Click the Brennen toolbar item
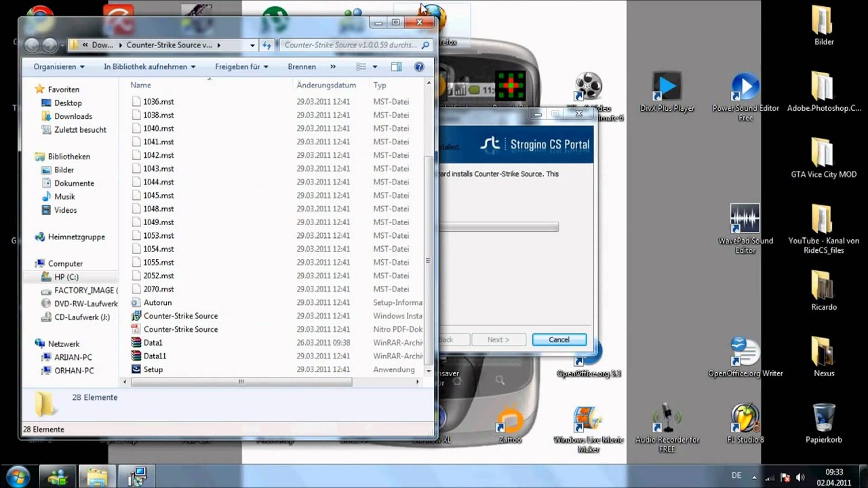 [x=302, y=66]
